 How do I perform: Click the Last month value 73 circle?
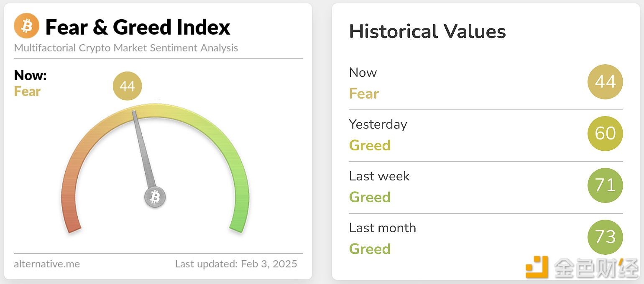[x=605, y=237]
